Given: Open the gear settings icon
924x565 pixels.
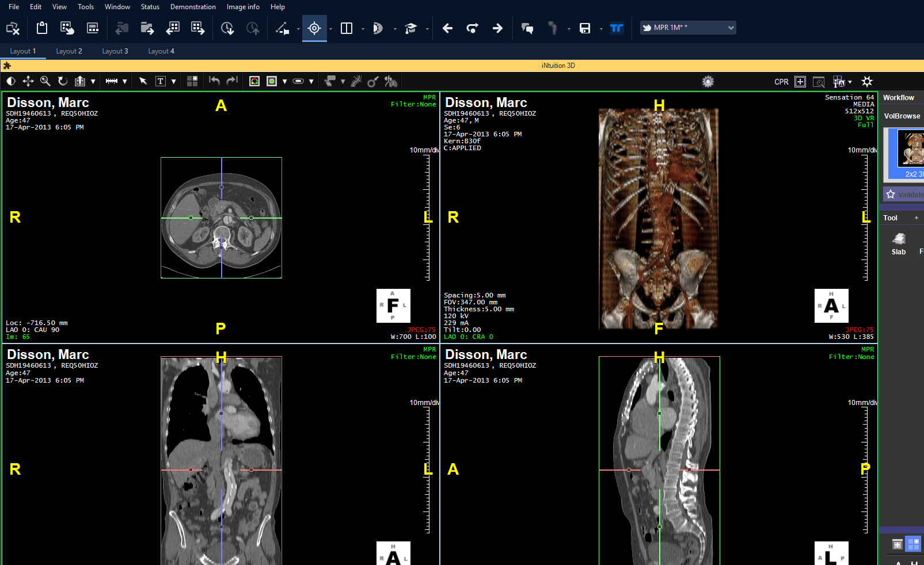Looking at the screenshot, I should tap(708, 82).
